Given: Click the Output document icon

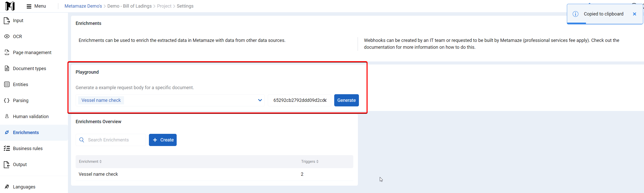Looking at the screenshot, I should pos(7,165).
